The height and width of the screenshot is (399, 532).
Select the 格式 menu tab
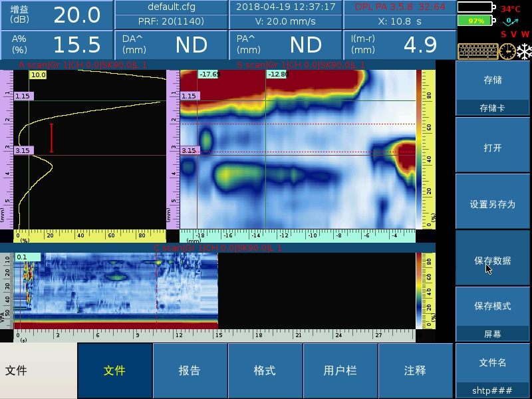click(265, 370)
